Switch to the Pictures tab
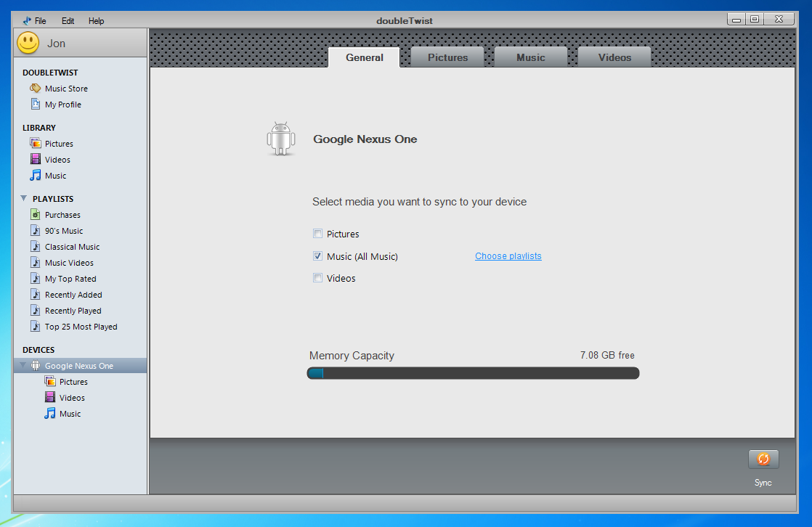 point(447,57)
